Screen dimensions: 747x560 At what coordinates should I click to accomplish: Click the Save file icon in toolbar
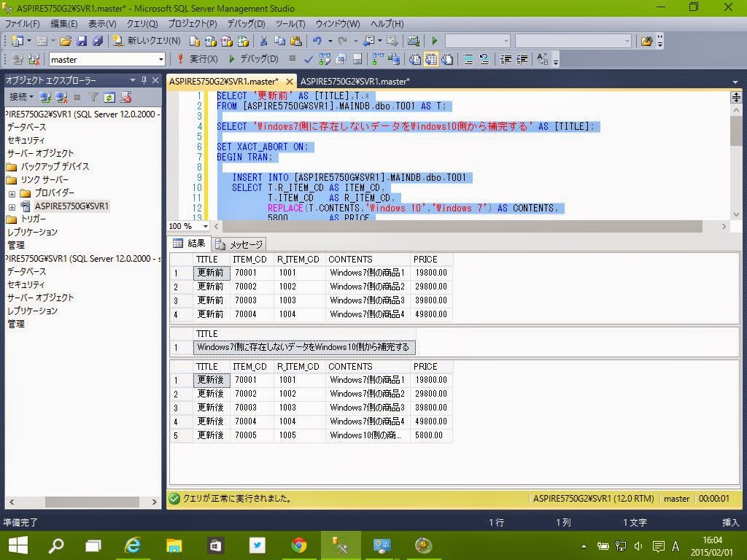click(x=82, y=41)
